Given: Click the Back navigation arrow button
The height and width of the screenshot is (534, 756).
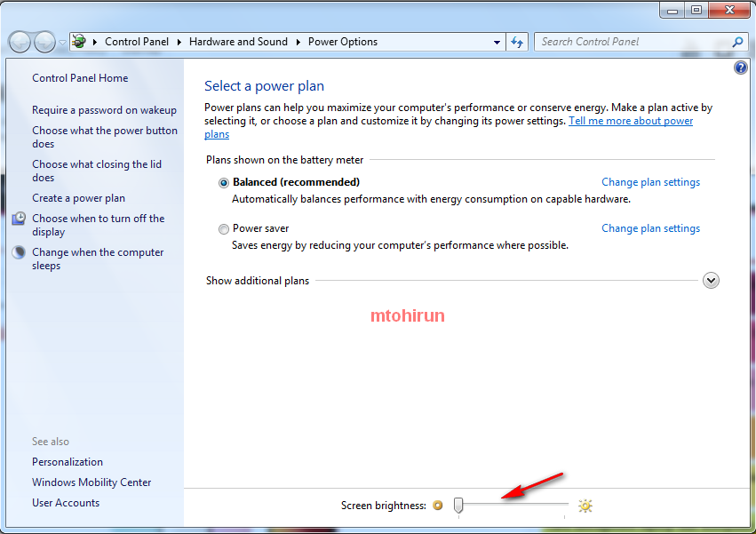Looking at the screenshot, I should point(20,42).
